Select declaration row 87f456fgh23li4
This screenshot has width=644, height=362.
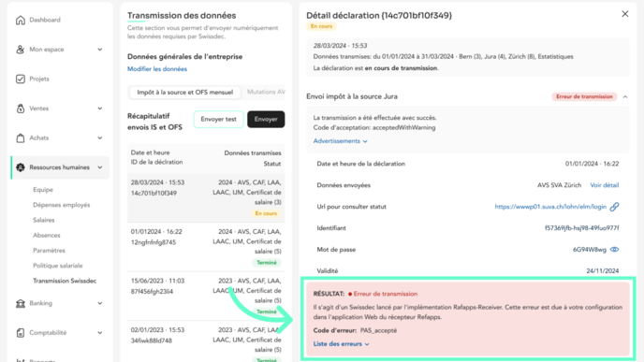click(206, 297)
